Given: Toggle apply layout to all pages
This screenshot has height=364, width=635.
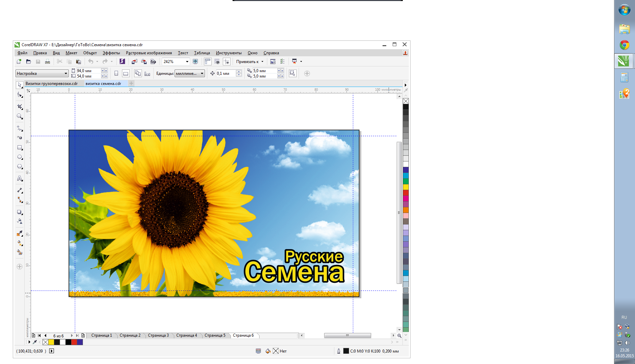Looking at the screenshot, I should click(x=138, y=73).
